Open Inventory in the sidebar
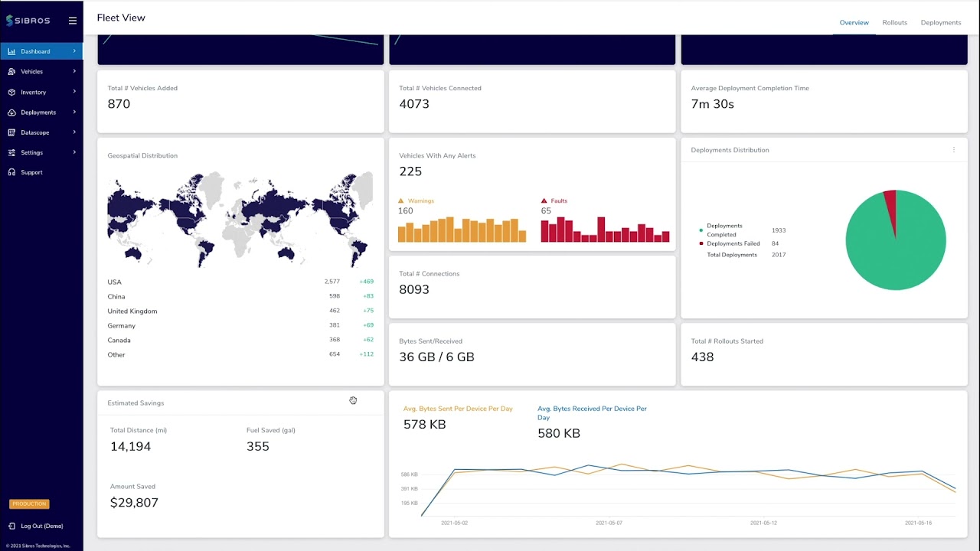The image size is (980, 551). (x=41, y=92)
